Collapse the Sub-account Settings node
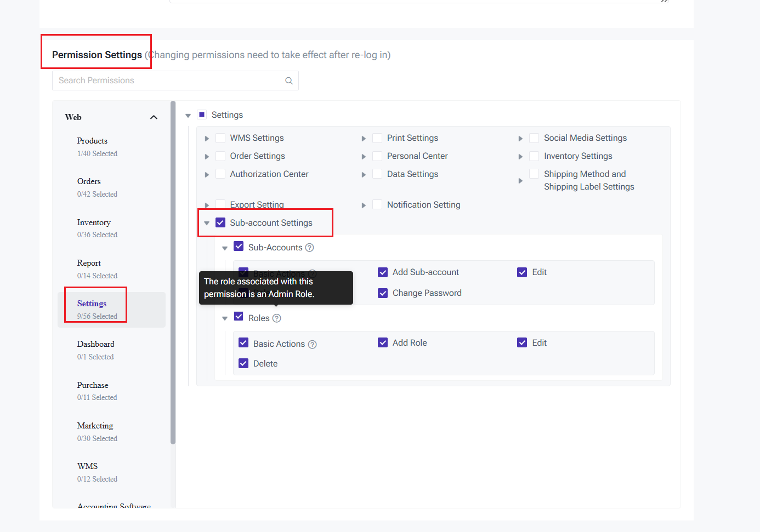Image resolution: width=760 pixels, height=532 pixels. (207, 223)
